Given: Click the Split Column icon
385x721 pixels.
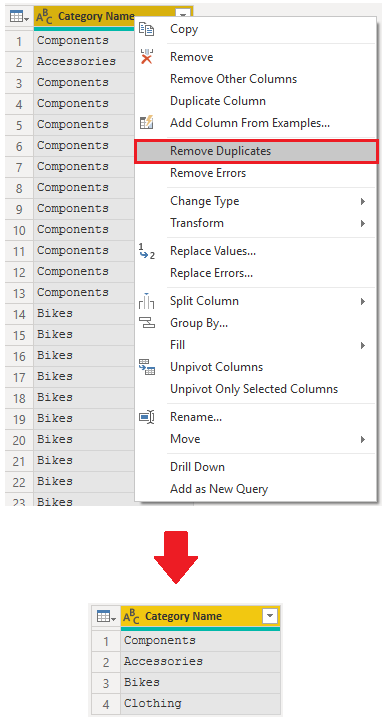Looking at the screenshot, I should click(x=146, y=301).
